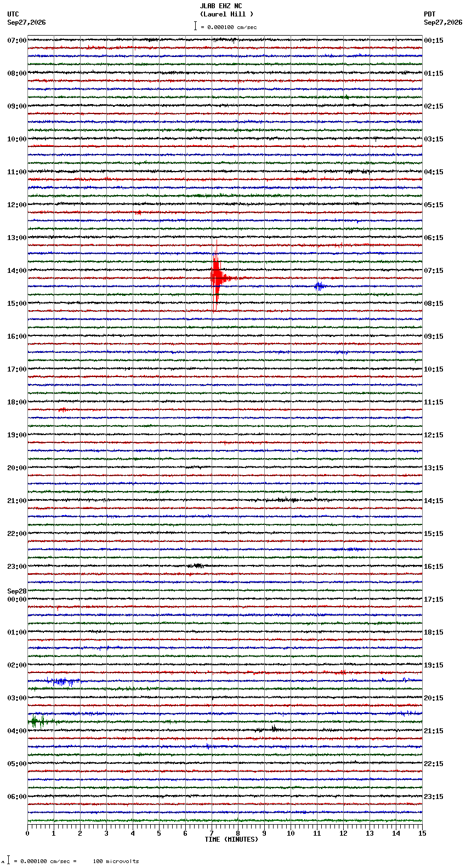This screenshot has width=466, height=868.
Task: Click the 04:00 UTC row label
Action: pyautogui.click(x=17, y=731)
